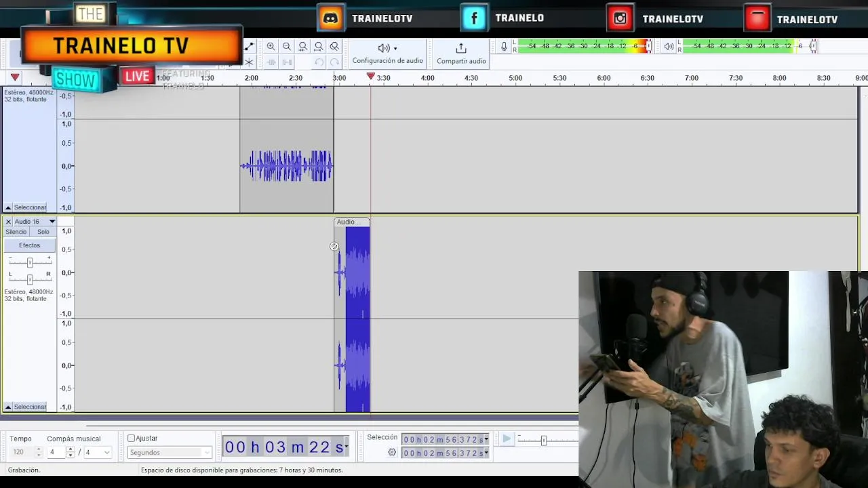The height and width of the screenshot is (488, 868).
Task: Open the time display format dropdown arrow
Action: coord(346,447)
